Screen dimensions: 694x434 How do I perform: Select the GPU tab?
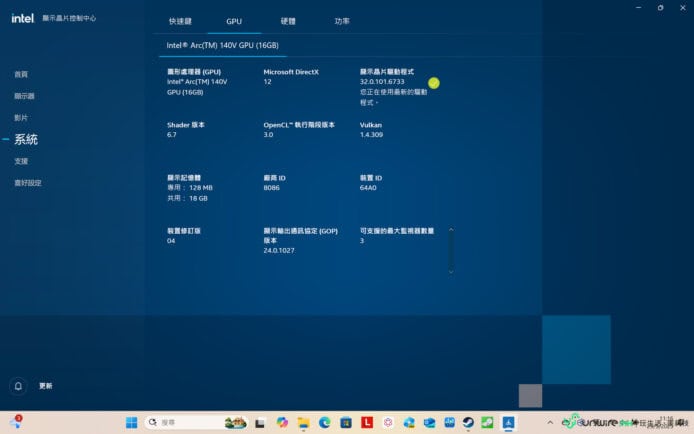pyautogui.click(x=234, y=21)
